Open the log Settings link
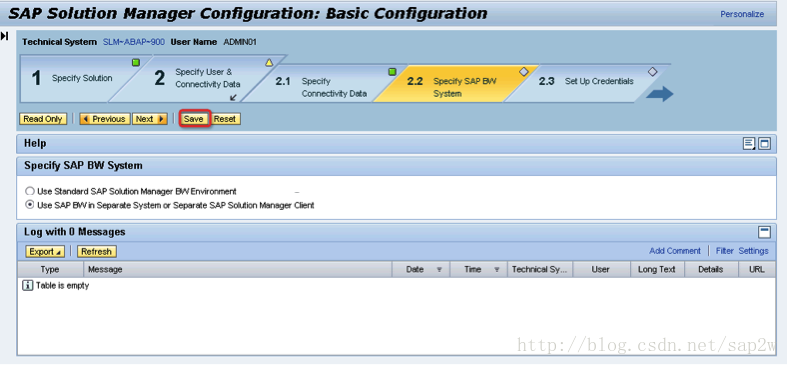This screenshot has width=788, height=365. (x=753, y=251)
